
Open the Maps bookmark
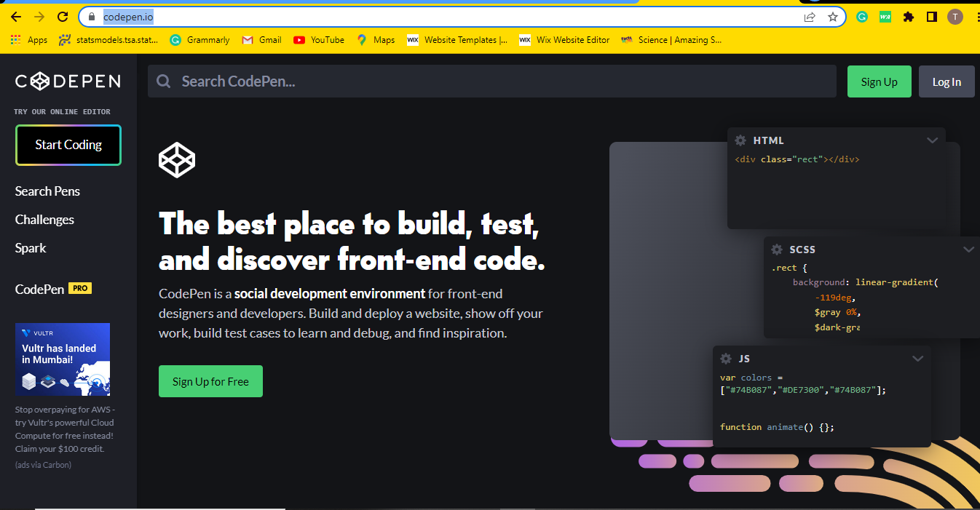[376, 40]
